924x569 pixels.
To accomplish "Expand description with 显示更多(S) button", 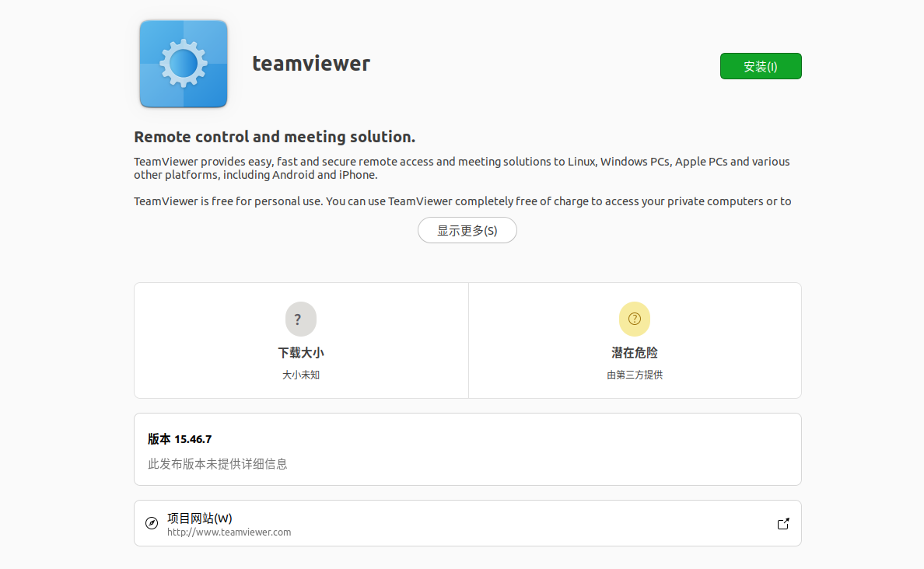I will pos(467,230).
